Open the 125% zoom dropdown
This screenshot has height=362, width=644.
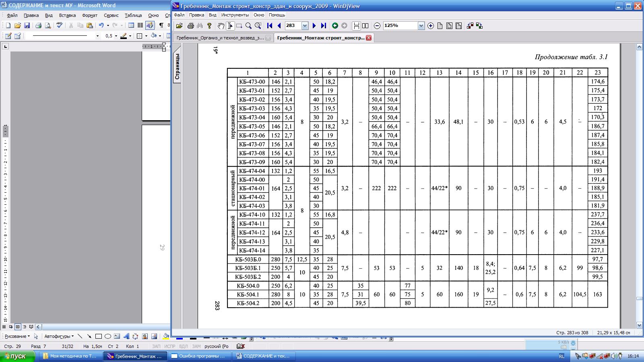(421, 26)
